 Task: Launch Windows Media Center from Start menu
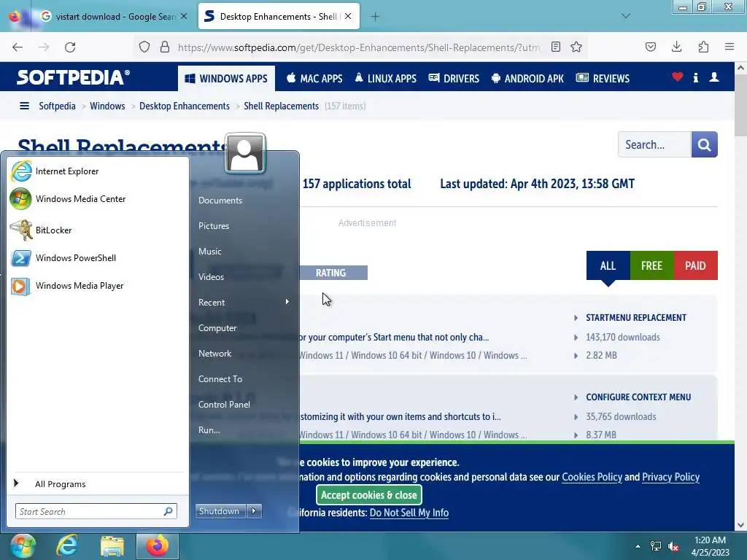pos(68,198)
